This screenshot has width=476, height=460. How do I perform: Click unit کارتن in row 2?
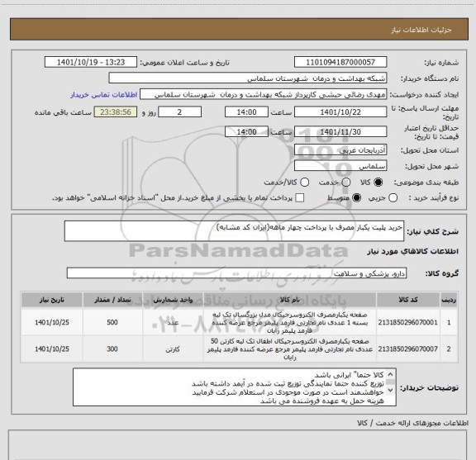click(173, 349)
